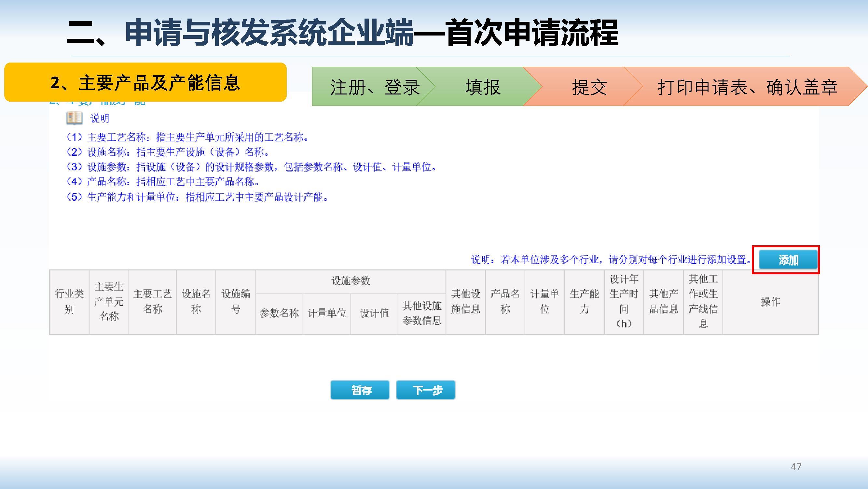Click the 设施编号 column header
Image resolution: width=868 pixels, height=489 pixels.
[x=236, y=301]
